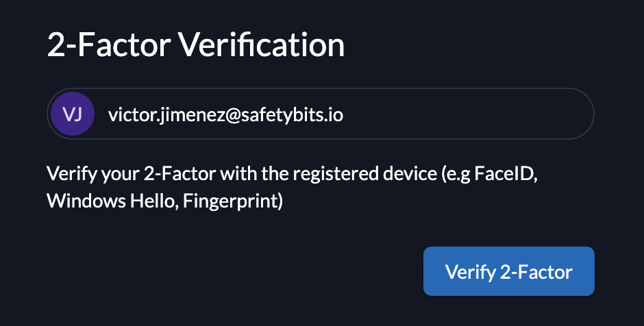The image size is (644, 326).
Task: Click the VJ initials in the avatar
Action: 72,114
